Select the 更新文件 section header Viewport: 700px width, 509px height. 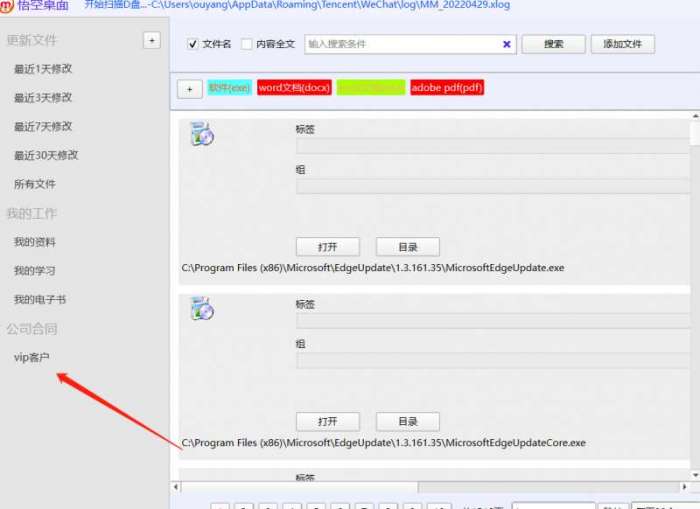coord(32,41)
